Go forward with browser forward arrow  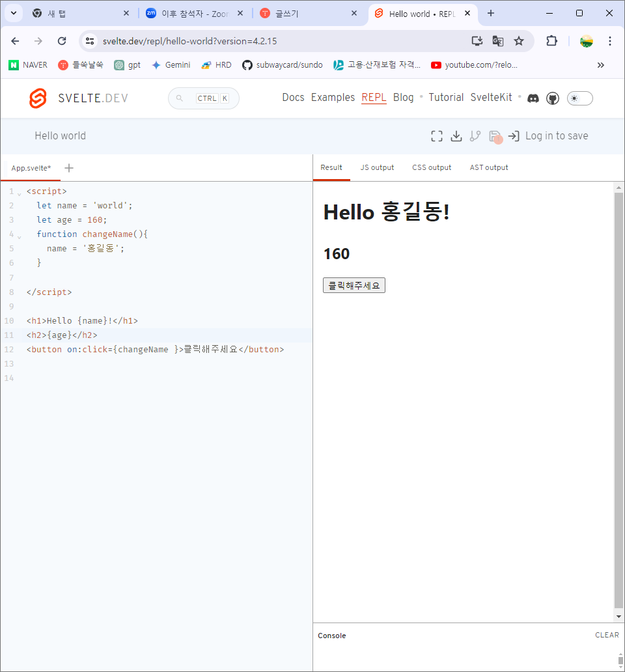(38, 41)
